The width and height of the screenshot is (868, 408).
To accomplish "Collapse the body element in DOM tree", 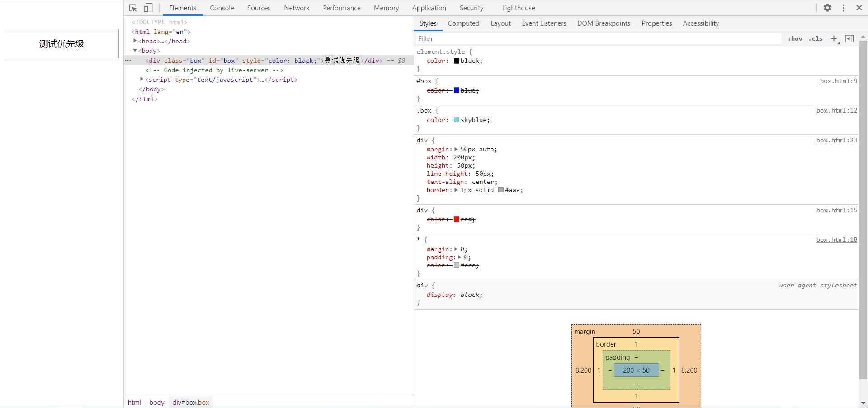I will [x=135, y=51].
